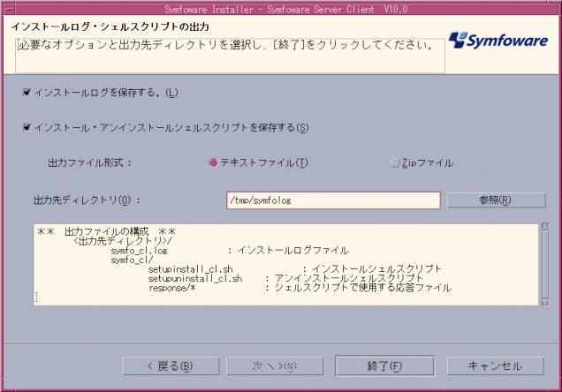Click インストールログ・シェルスクリプトの出力 heading
The height and width of the screenshot is (392, 562).
pos(110,26)
